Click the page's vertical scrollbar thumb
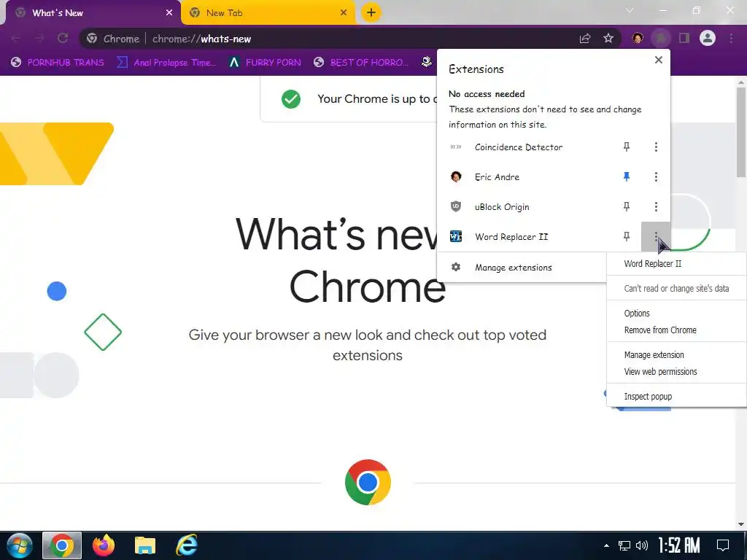The image size is (747, 560). [x=741, y=133]
